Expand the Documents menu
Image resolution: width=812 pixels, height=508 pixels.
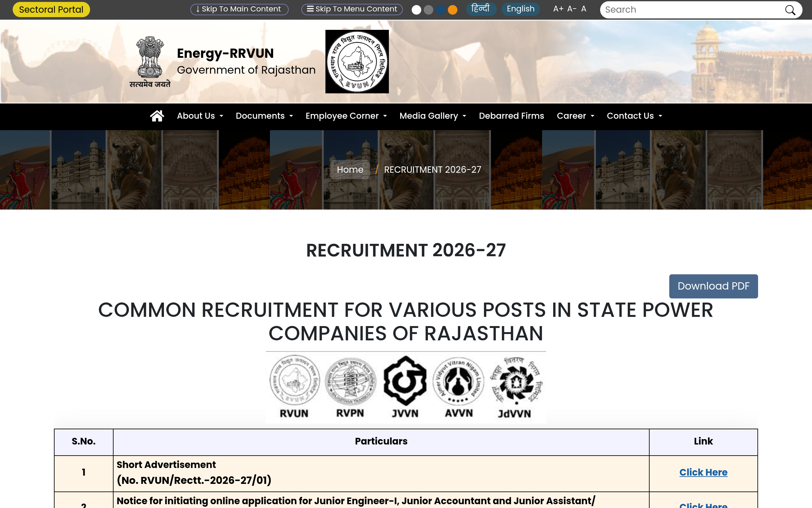click(265, 116)
